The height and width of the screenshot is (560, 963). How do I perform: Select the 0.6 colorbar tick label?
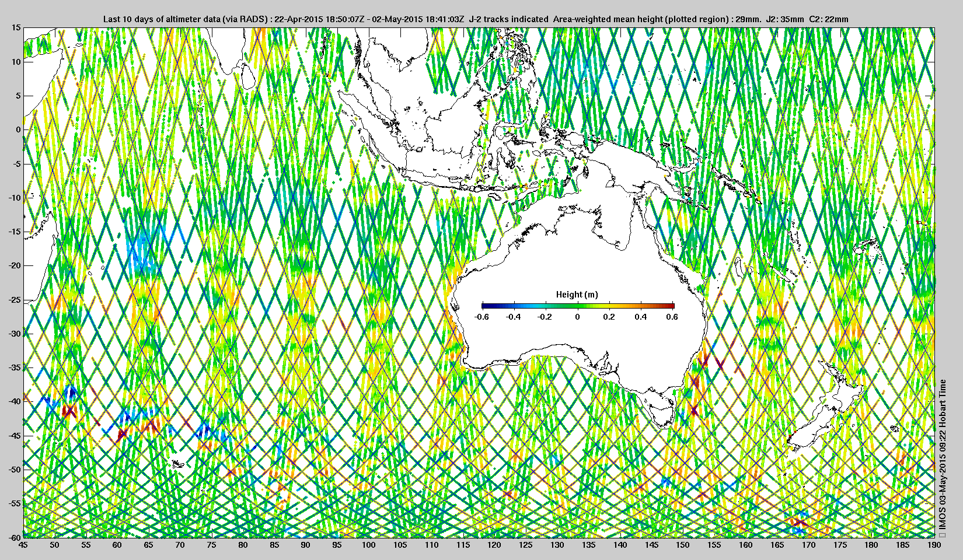pos(672,317)
